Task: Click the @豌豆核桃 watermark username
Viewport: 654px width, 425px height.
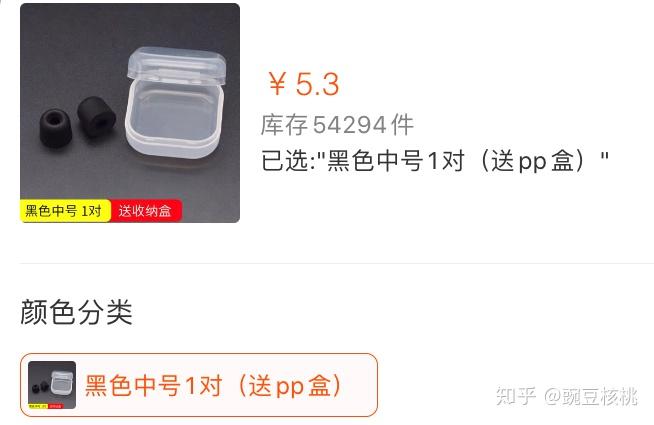Action: coord(590,396)
